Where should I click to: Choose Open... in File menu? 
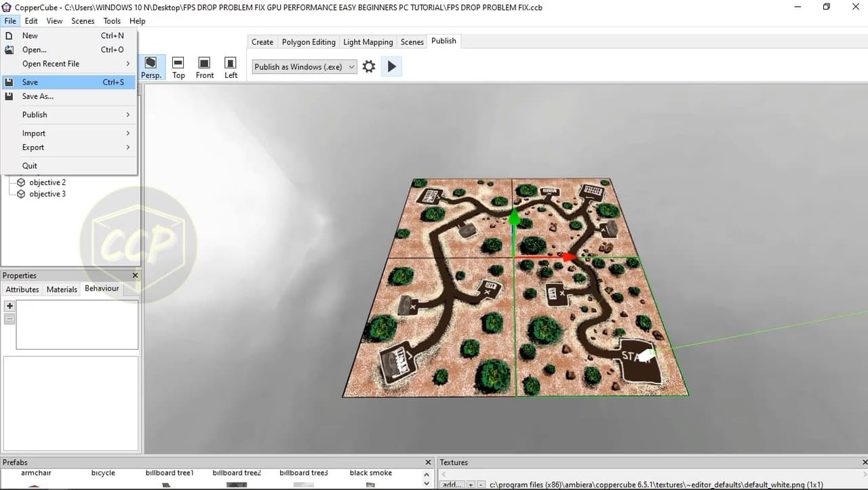pos(68,49)
